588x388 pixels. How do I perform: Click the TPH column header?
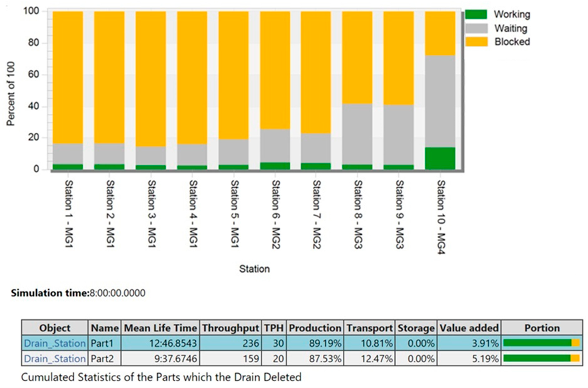pyautogui.click(x=274, y=328)
